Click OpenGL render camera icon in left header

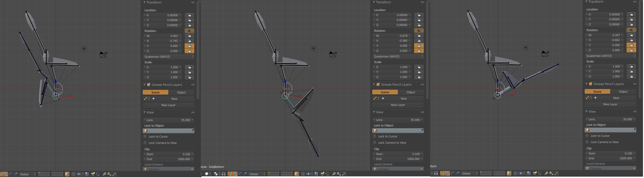click(93, 174)
